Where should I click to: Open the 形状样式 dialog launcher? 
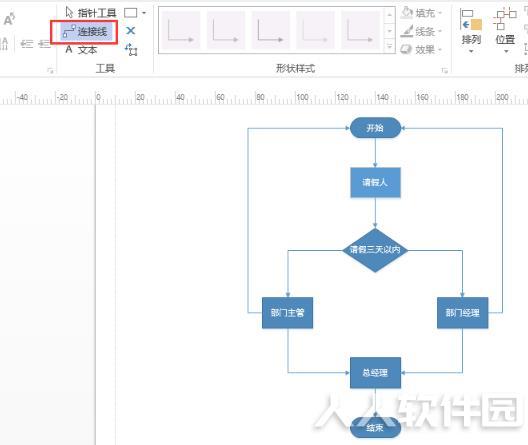[x=444, y=70]
